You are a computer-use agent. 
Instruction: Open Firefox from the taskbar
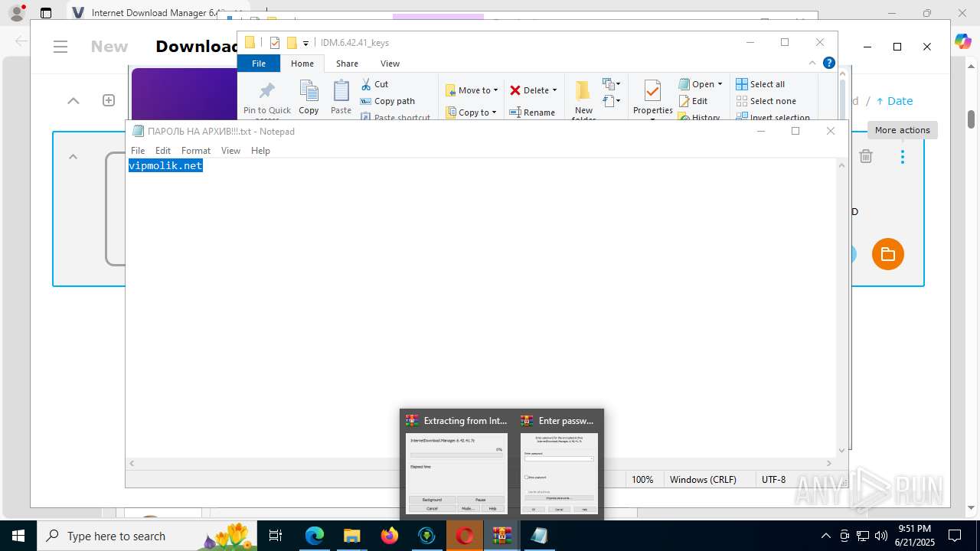pos(390,536)
